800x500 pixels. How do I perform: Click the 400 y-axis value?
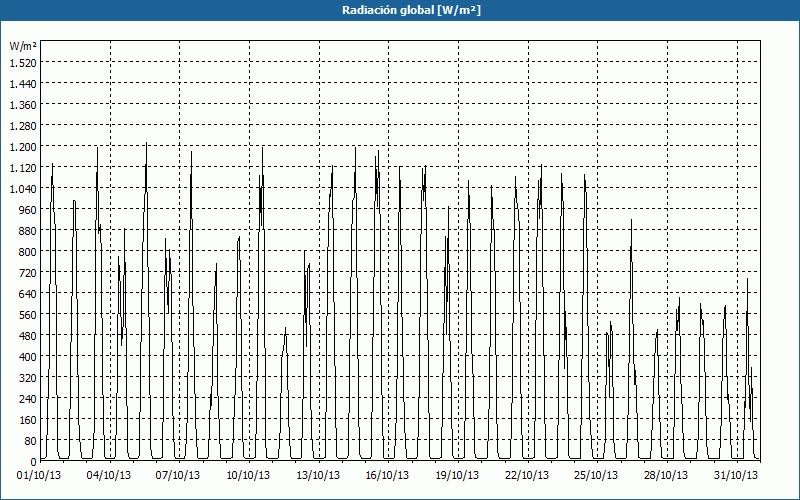28,357
